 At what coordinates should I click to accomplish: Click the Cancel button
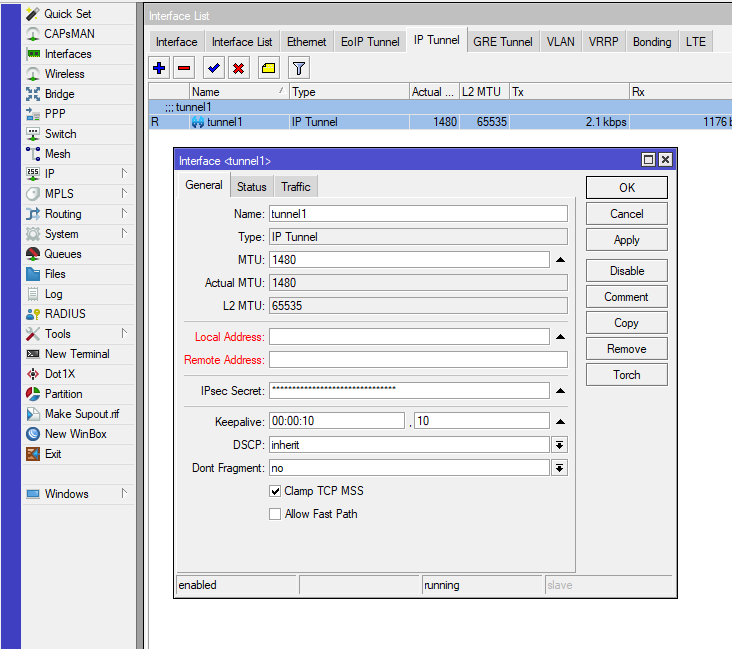(x=626, y=214)
